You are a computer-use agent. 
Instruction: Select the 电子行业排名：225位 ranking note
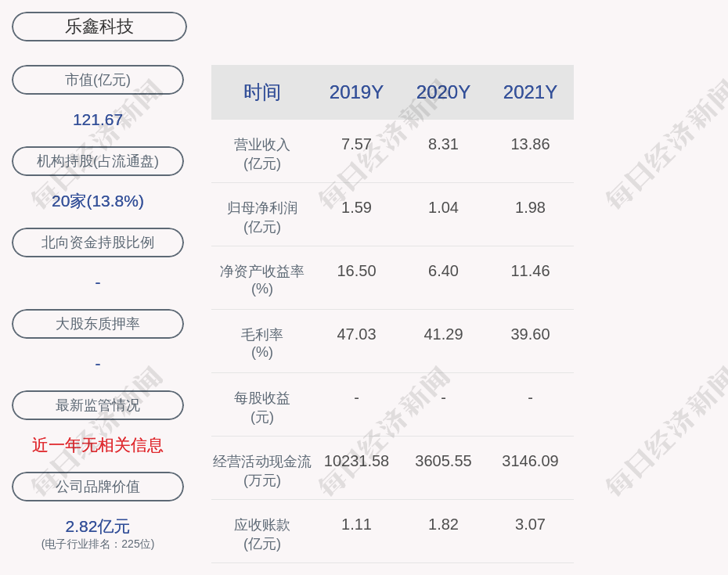(x=98, y=544)
